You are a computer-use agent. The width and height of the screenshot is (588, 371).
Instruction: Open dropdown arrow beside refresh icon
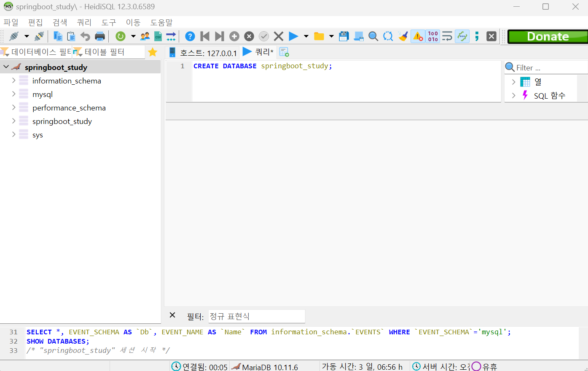click(x=133, y=36)
